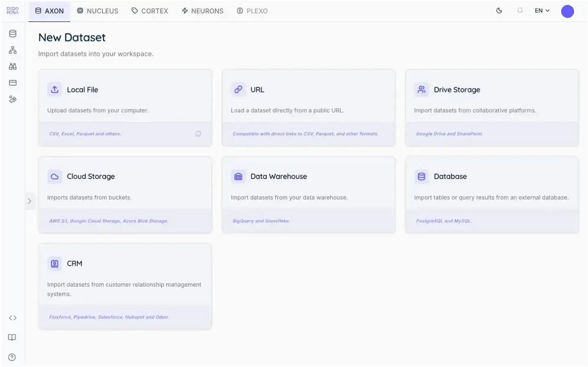
Task: Click 'Import datasets into your workspace.' subtitle
Action: click(96, 54)
